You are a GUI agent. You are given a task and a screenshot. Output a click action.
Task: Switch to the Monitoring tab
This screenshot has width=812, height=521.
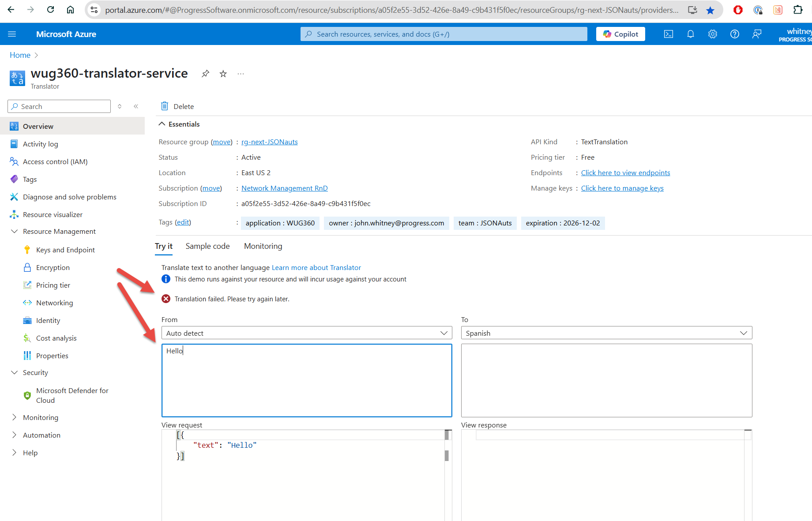pos(263,246)
